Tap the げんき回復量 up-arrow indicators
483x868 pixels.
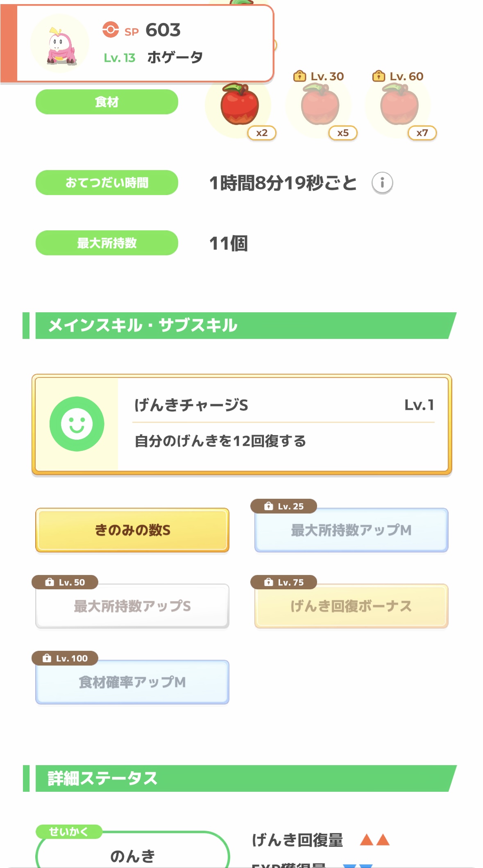(374, 840)
